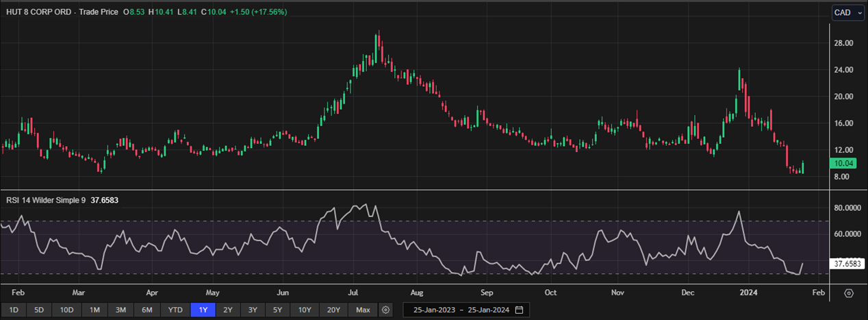Open the CAD currency dropdown
The width and height of the screenshot is (868, 320).
(847, 12)
